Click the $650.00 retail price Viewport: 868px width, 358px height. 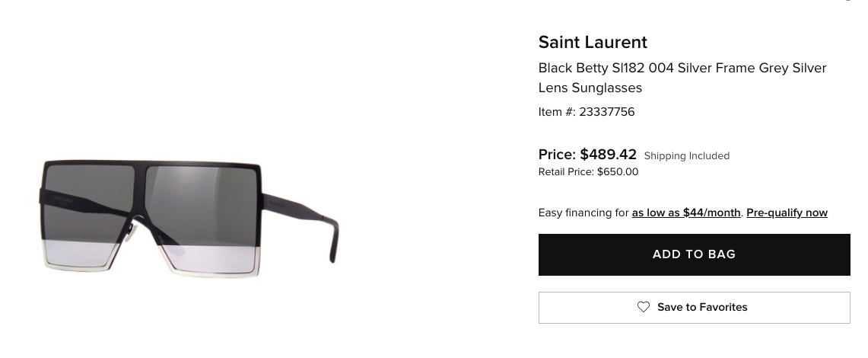(618, 172)
